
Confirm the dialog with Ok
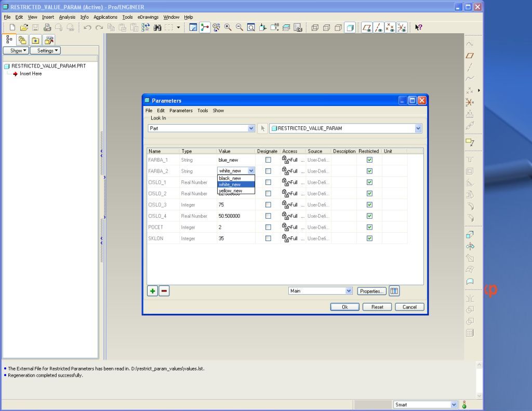click(x=345, y=307)
